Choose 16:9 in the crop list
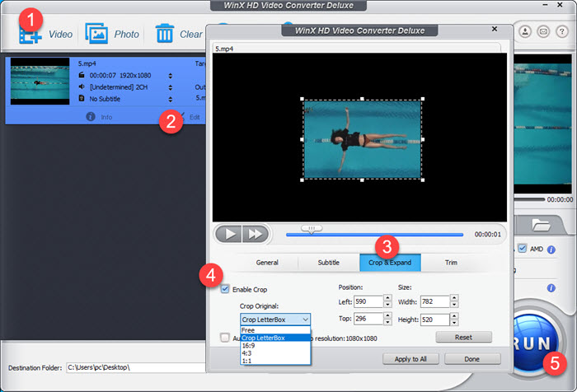577x392 pixels. click(x=275, y=345)
